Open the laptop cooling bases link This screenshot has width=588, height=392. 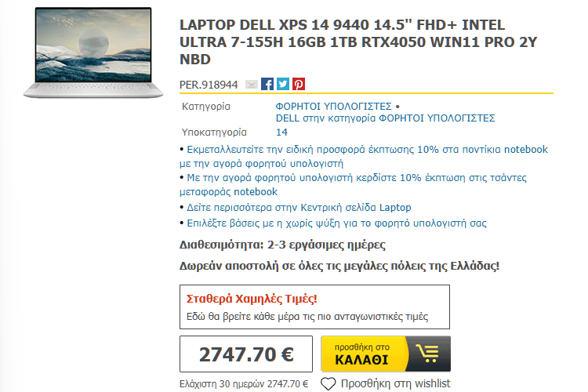[x=336, y=223]
